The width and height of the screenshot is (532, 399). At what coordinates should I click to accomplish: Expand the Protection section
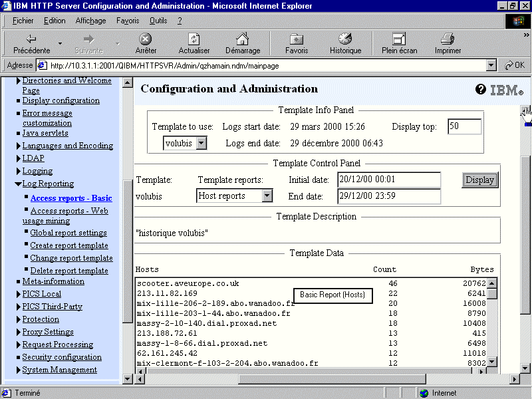pos(19,320)
